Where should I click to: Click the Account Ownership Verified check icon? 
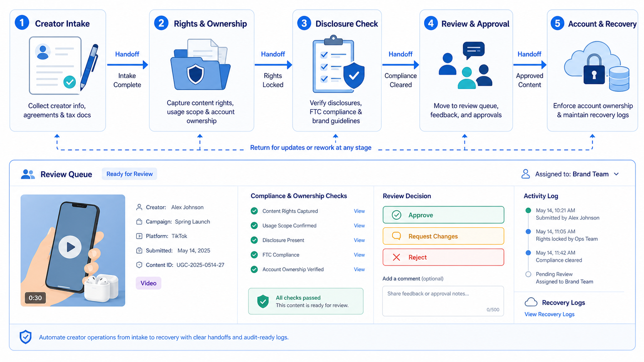pyautogui.click(x=254, y=269)
